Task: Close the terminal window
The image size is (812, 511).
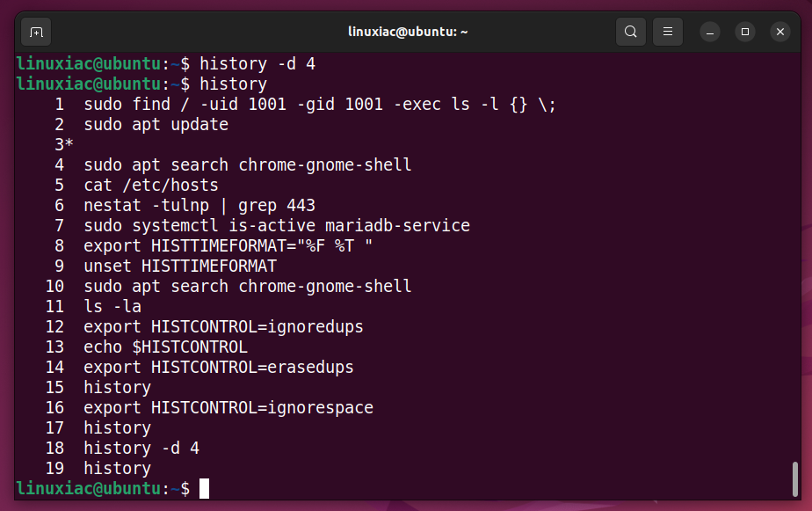Action: pos(780,33)
